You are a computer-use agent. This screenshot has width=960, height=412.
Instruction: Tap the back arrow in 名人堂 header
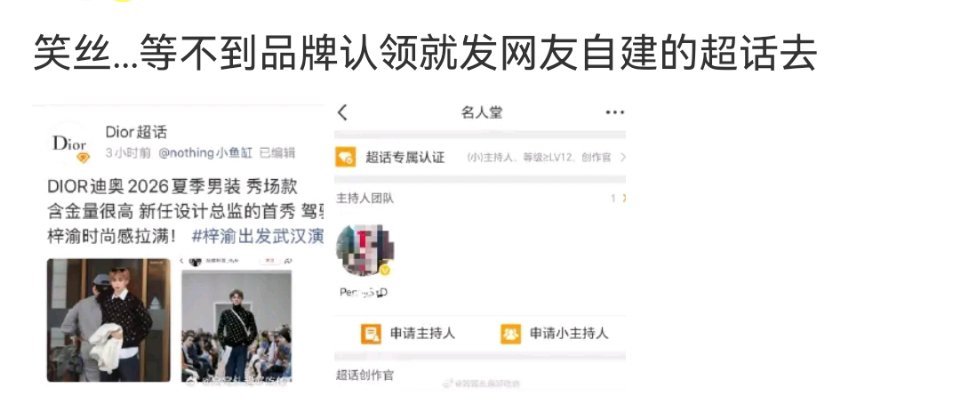pyautogui.click(x=342, y=113)
